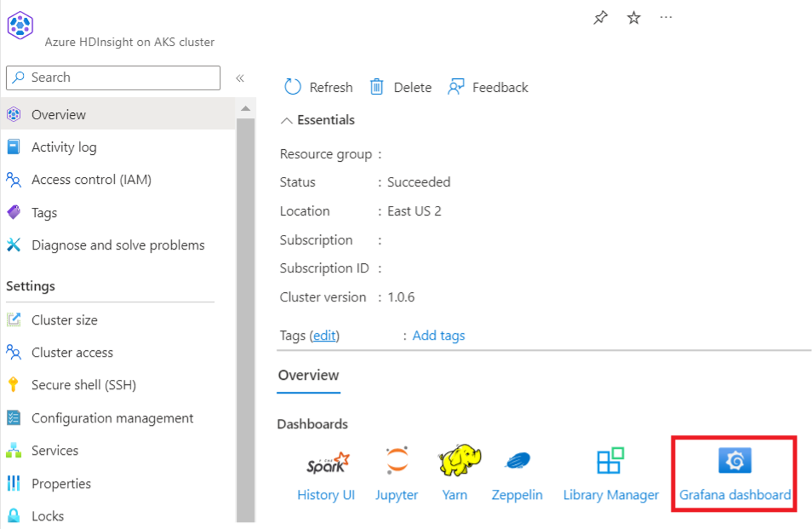This screenshot has width=812, height=529.
Task: Focus the sidebar Search field
Action: tap(113, 78)
